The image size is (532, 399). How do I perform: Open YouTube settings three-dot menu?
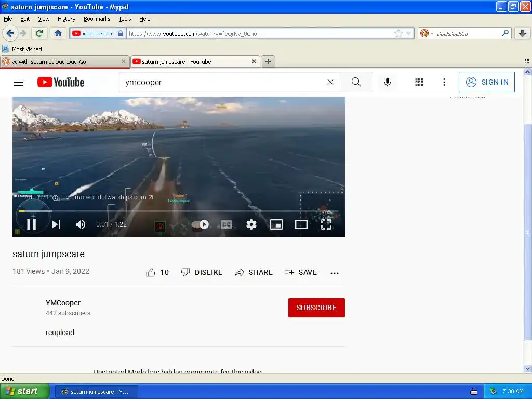point(444,82)
